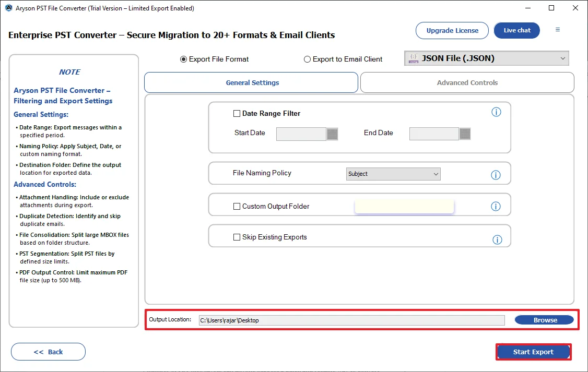This screenshot has height=372, width=588.
Task: Click the Custom Output Folder path field
Action: click(404, 206)
